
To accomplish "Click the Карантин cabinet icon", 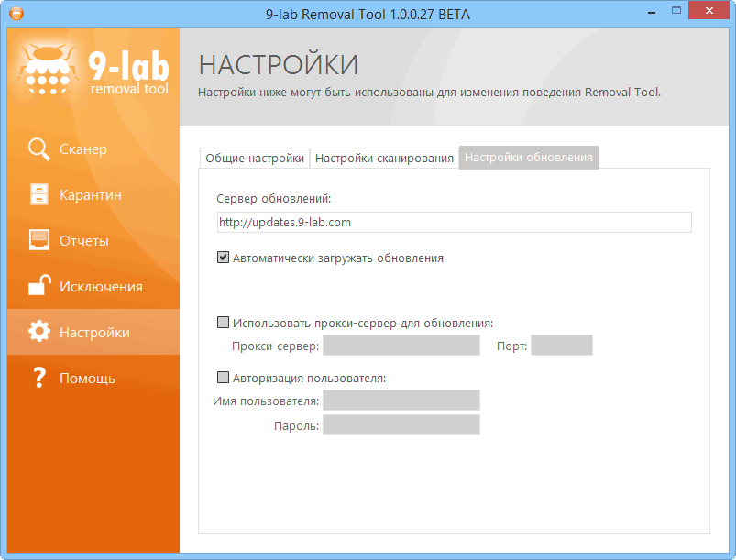I will 39,194.
